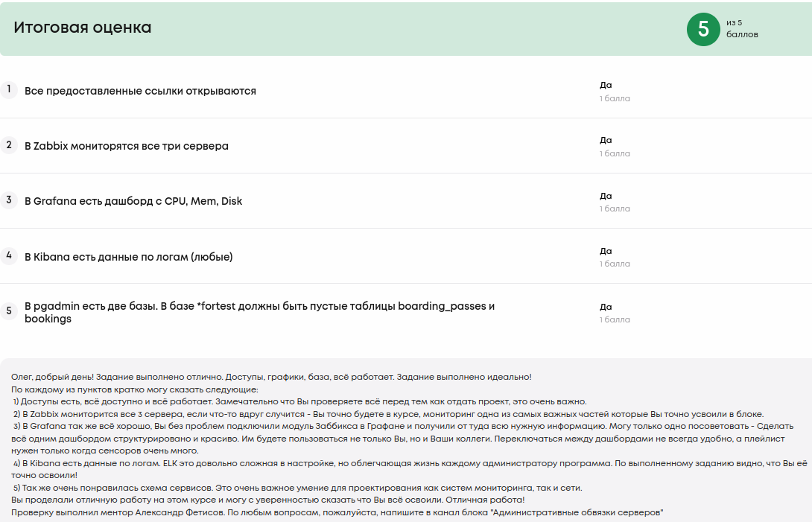Click the number 5 criterion badge
This screenshot has height=522, width=812.
pos(9,311)
